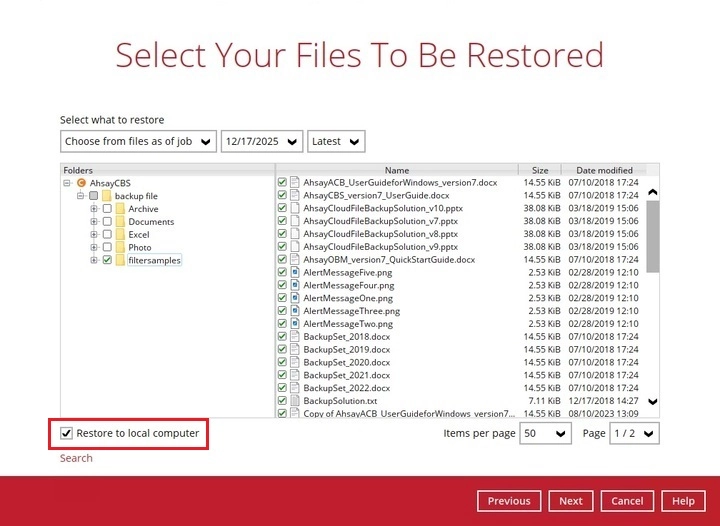Sort by the Name column header
This screenshot has height=526, width=720.
click(397, 170)
